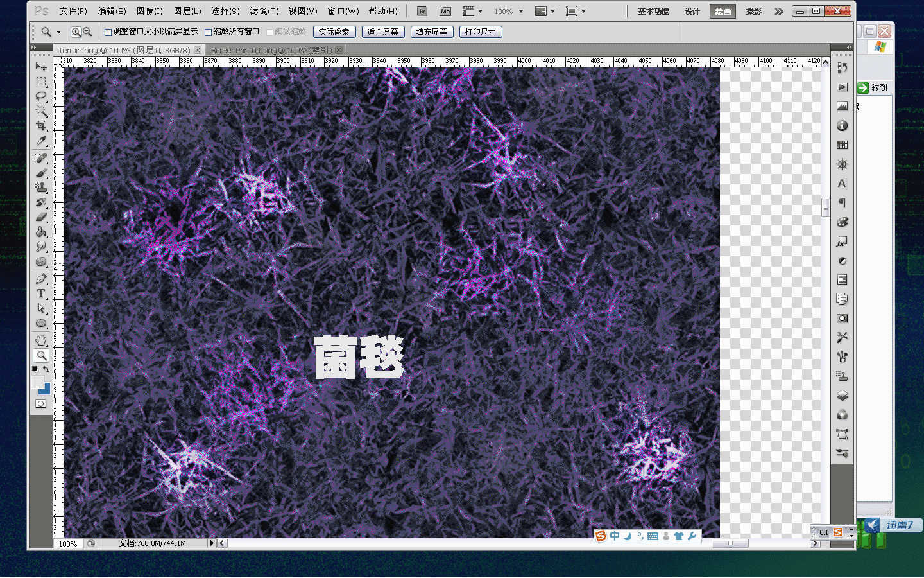Click the zoom-in magnifier in options bar
Image resolution: width=924 pixels, height=578 pixels.
coord(76,31)
